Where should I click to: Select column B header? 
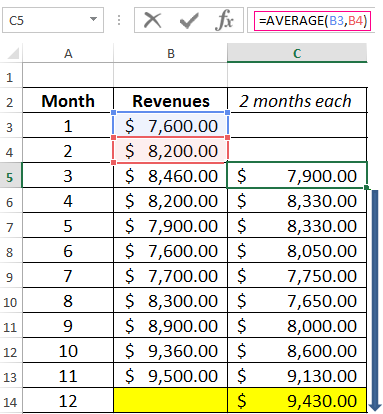point(170,53)
